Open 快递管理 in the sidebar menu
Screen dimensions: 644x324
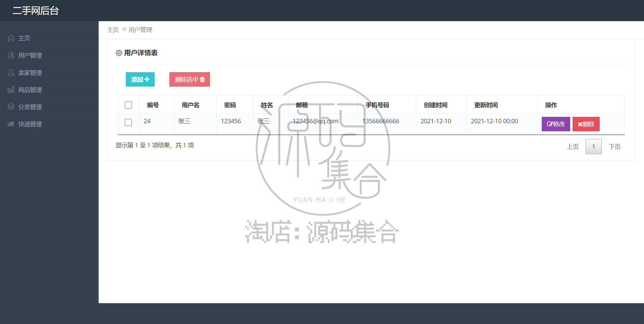(49, 124)
